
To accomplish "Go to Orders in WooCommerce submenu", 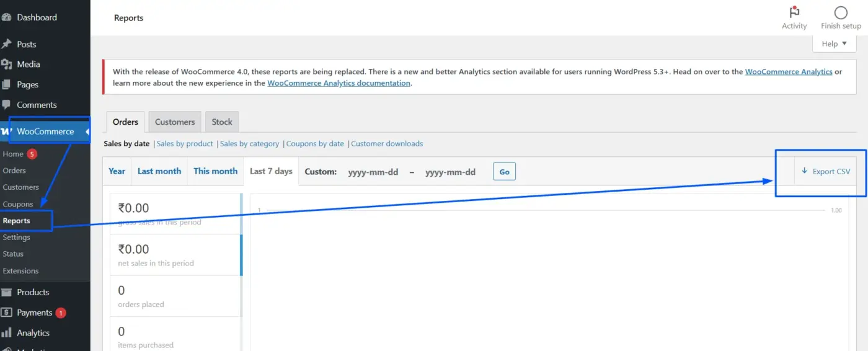I will [14, 171].
